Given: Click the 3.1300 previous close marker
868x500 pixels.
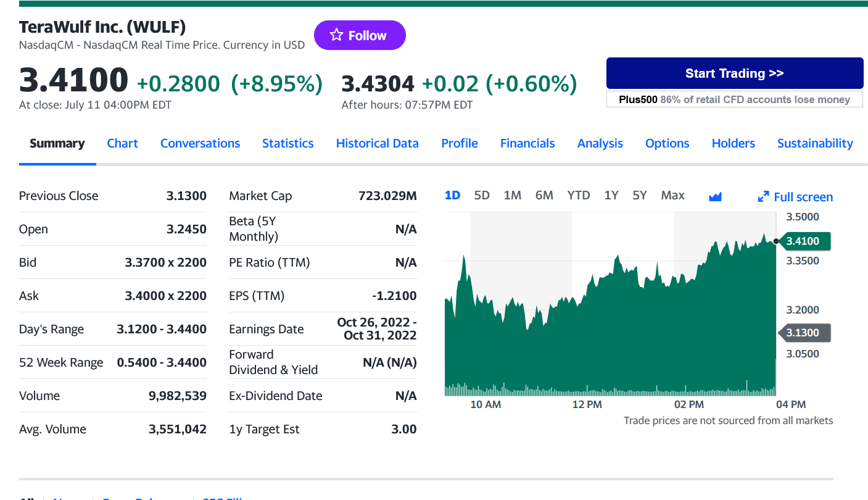Looking at the screenshot, I should coord(804,333).
